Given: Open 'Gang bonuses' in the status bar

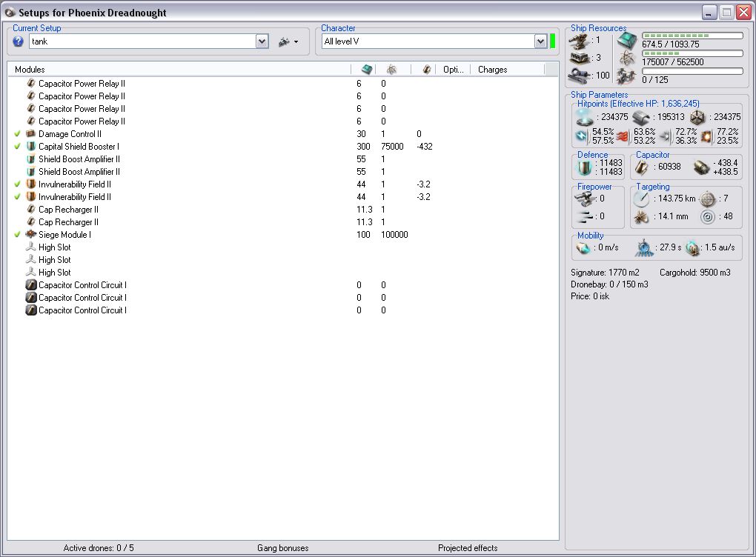Looking at the screenshot, I should (x=282, y=548).
